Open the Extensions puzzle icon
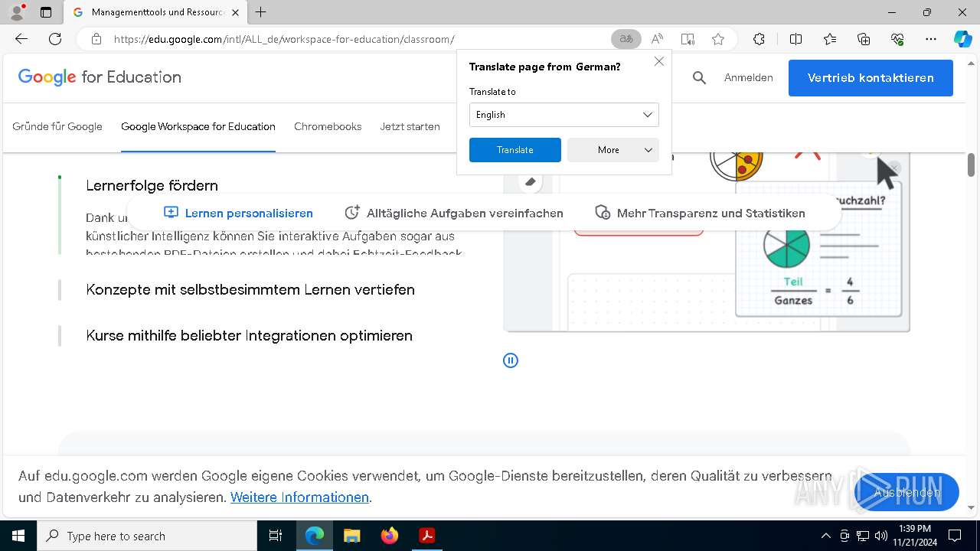This screenshot has height=551, width=980. click(x=759, y=39)
